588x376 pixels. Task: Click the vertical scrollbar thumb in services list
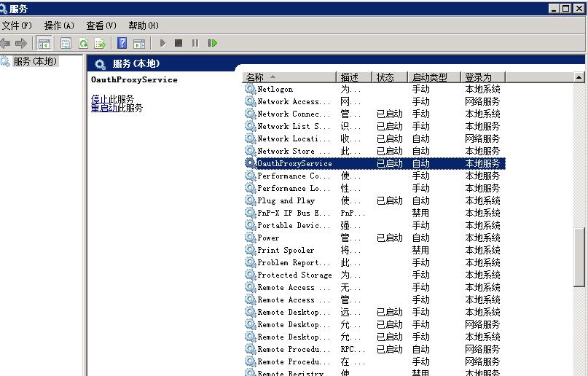pos(579,257)
